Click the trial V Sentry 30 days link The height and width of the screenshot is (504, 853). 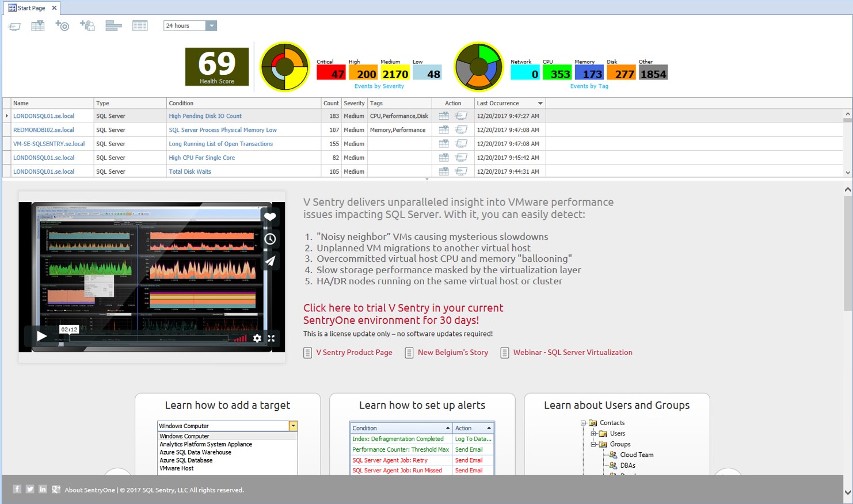coord(403,314)
